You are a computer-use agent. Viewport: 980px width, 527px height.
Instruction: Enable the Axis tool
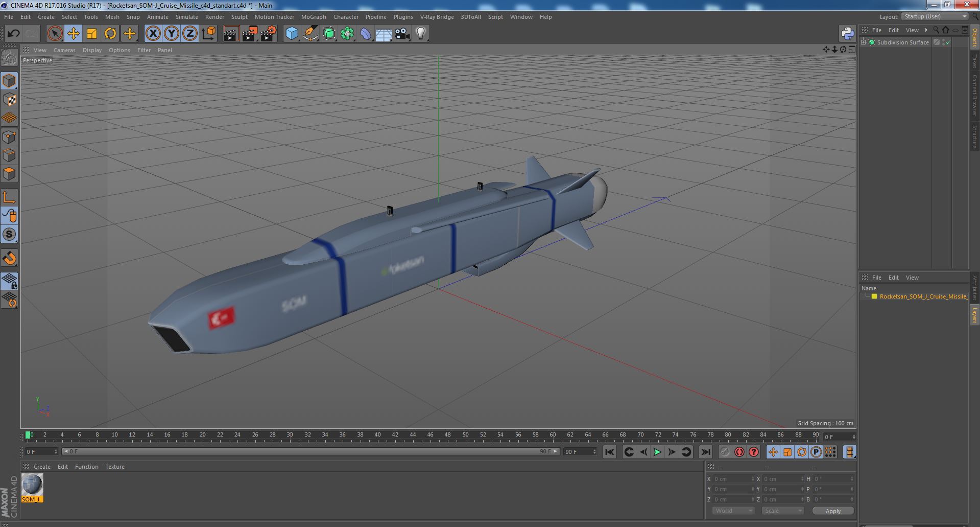pyautogui.click(x=9, y=197)
